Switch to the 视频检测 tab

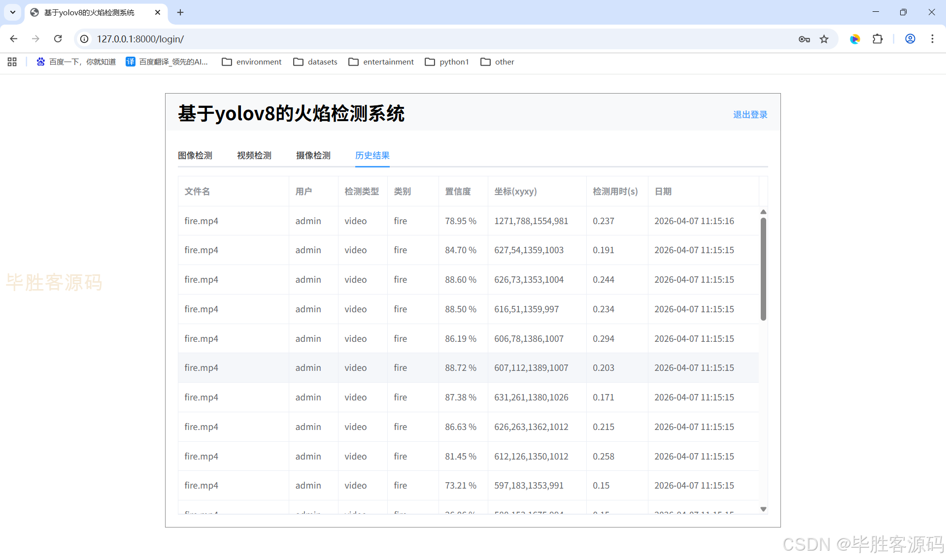tap(254, 155)
